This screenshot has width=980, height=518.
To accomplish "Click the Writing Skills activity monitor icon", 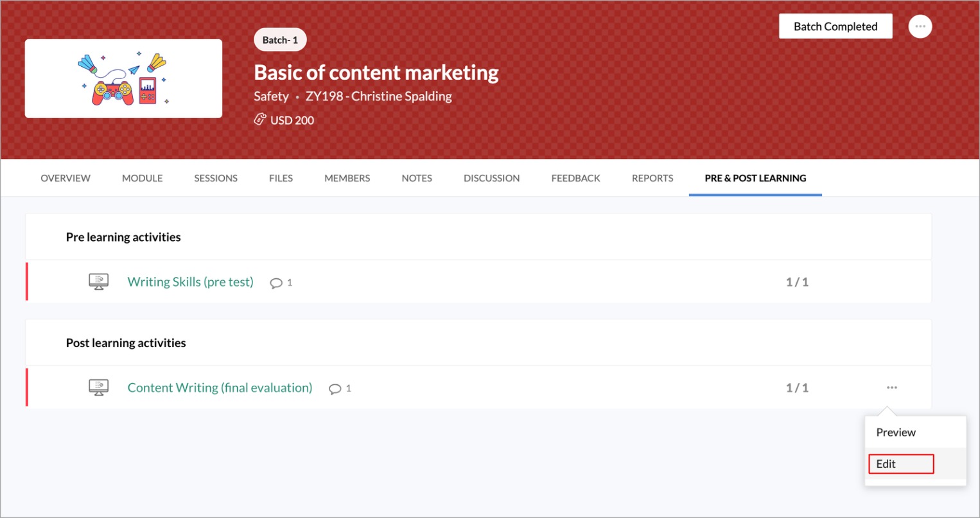I will 98,281.
